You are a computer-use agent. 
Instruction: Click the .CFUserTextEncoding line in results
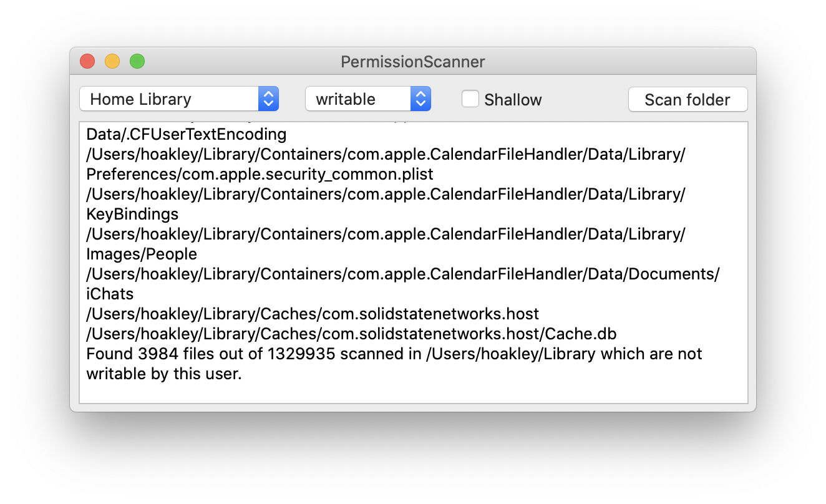186,134
